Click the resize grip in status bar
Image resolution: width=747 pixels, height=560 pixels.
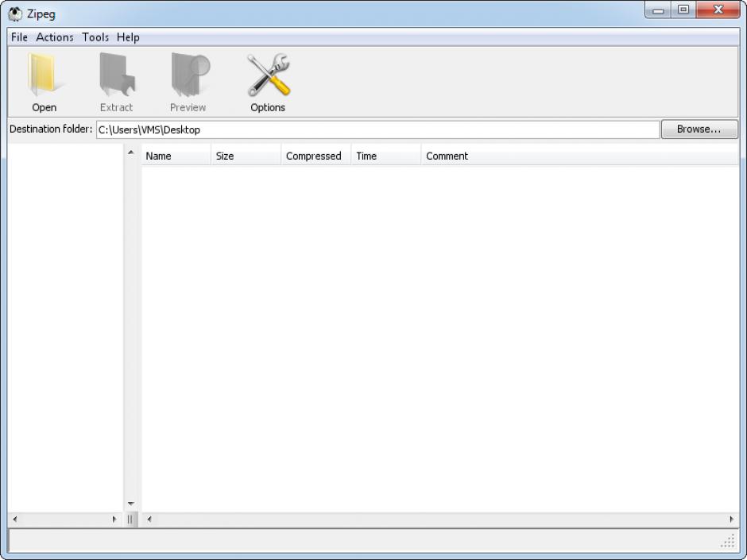pyautogui.click(x=729, y=541)
